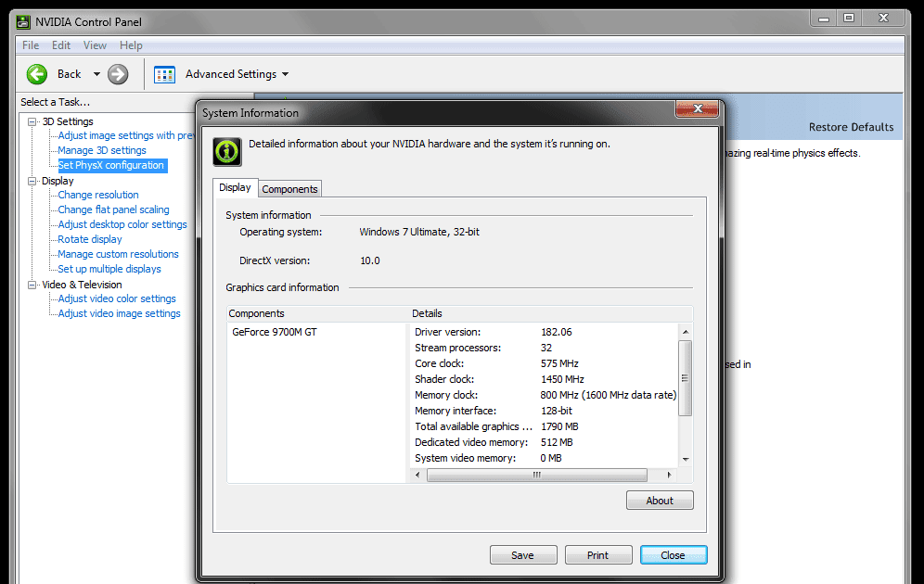Switch to the Components tab
The image size is (924, 584).
[290, 189]
